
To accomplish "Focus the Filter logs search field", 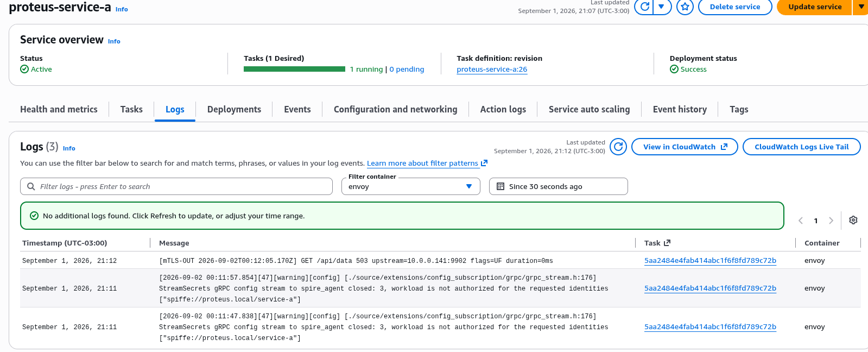I will coord(176,186).
